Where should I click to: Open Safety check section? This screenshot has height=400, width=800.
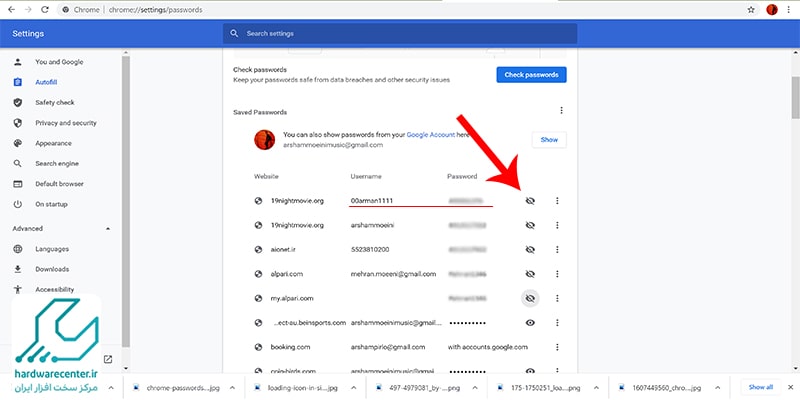tap(55, 103)
